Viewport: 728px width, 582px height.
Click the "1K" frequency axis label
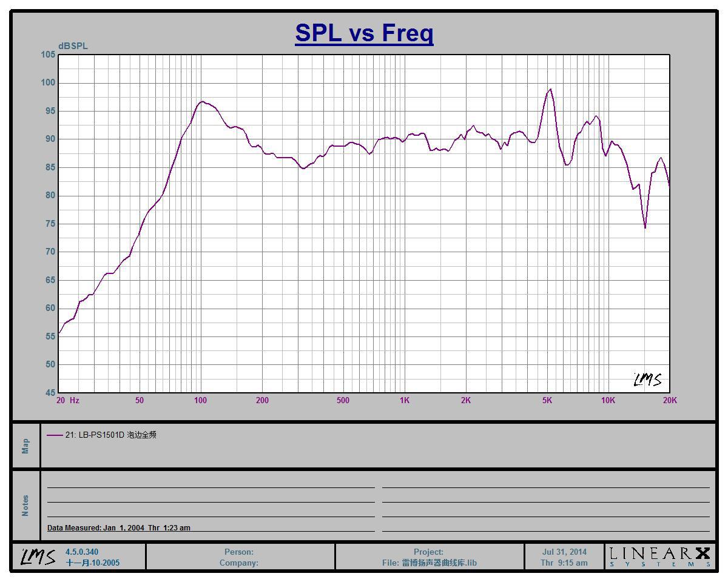coord(405,400)
